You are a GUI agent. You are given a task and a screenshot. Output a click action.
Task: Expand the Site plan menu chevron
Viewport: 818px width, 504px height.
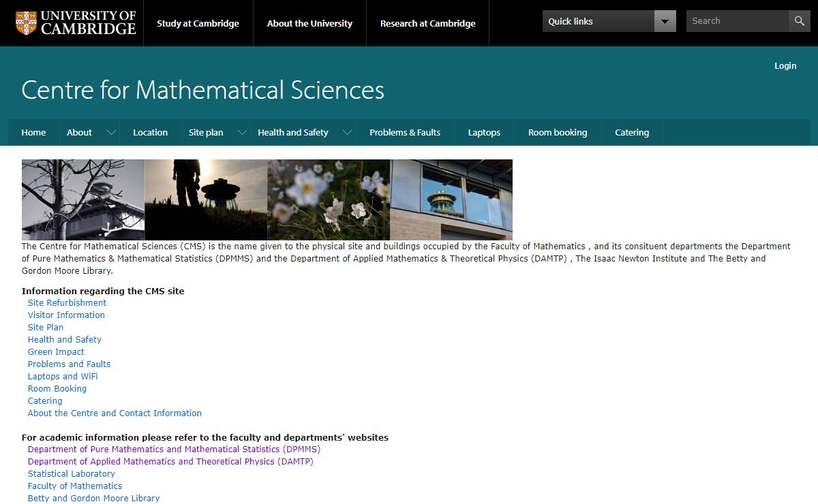(x=242, y=133)
